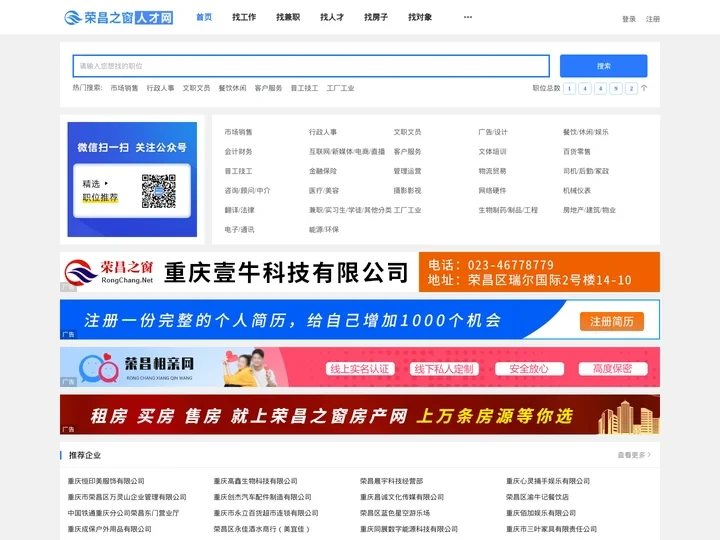Open 物流贸易 job category
Viewport: 720px width, 540px height.
click(492, 171)
